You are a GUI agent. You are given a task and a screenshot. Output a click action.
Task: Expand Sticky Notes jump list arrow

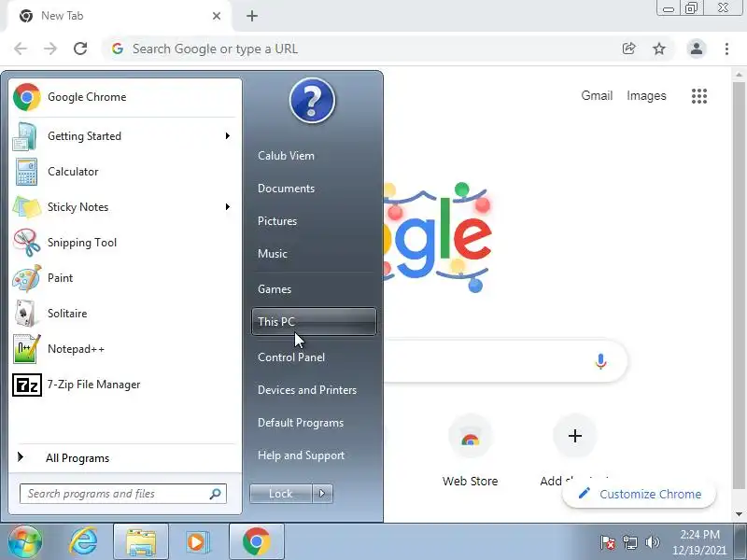(227, 207)
